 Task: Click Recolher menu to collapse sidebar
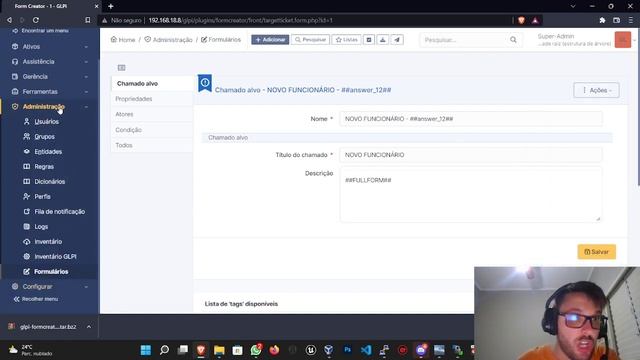[36, 299]
